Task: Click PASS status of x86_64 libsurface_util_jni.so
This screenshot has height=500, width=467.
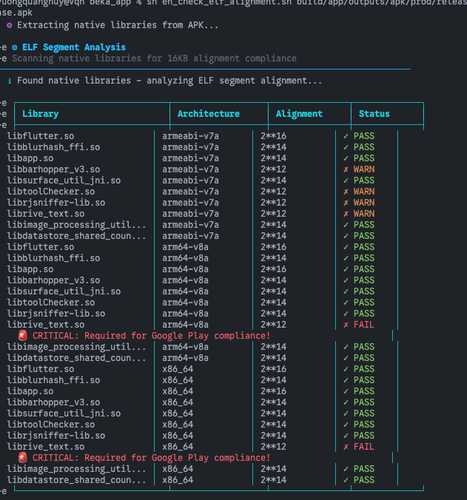Action: [x=364, y=413]
